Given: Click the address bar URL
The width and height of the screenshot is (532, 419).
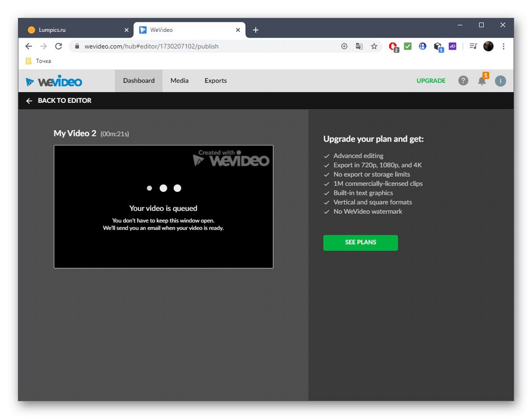Looking at the screenshot, I should pyautogui.click(x=151, y=46).
